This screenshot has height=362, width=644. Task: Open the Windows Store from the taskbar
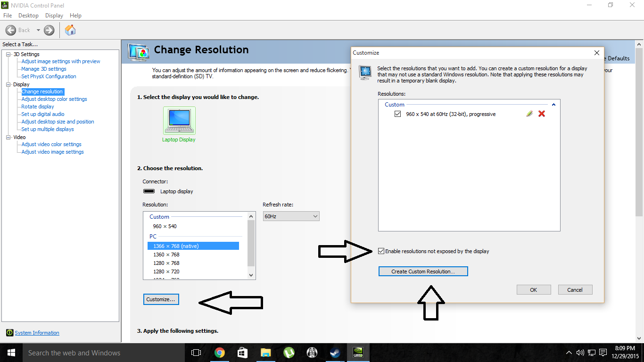pyautogui.click(x=242, y=353)
